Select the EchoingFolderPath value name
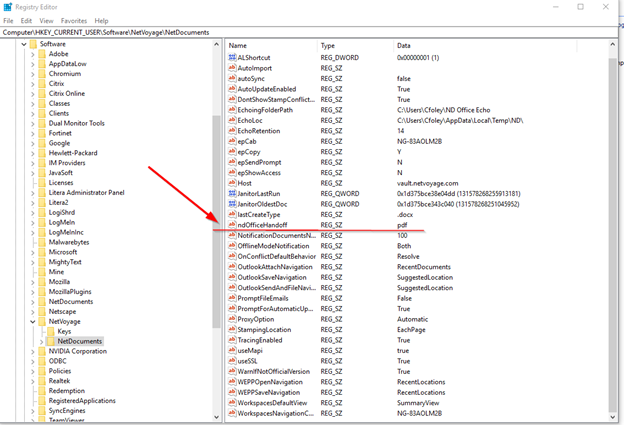Viewport: 624px width, 425px height. pos(265,110)
